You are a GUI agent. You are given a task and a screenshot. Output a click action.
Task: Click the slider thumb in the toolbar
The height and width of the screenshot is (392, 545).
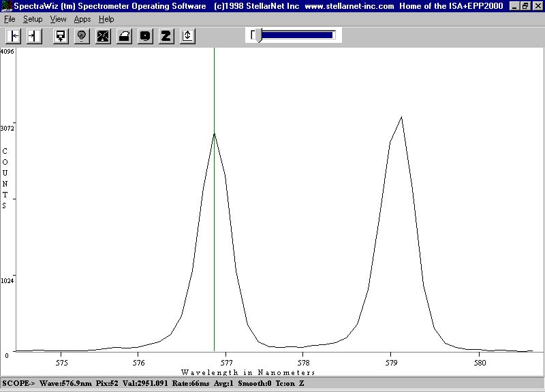pos(258,36)
